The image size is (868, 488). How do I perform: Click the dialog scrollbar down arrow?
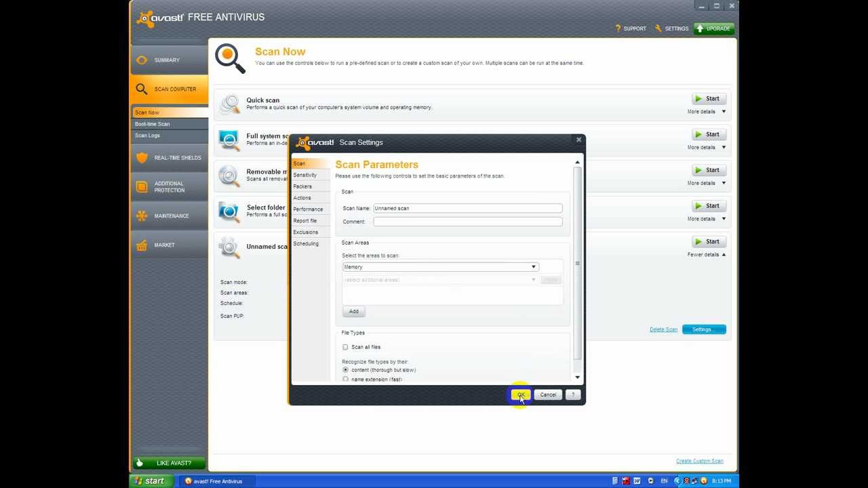click(578, 378)
